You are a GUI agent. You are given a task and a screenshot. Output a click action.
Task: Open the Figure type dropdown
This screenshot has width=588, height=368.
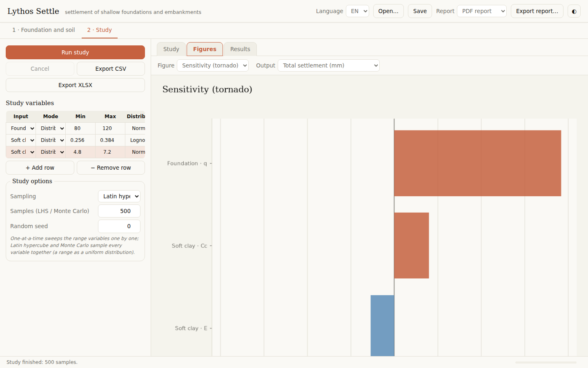(x=213, y=65)
